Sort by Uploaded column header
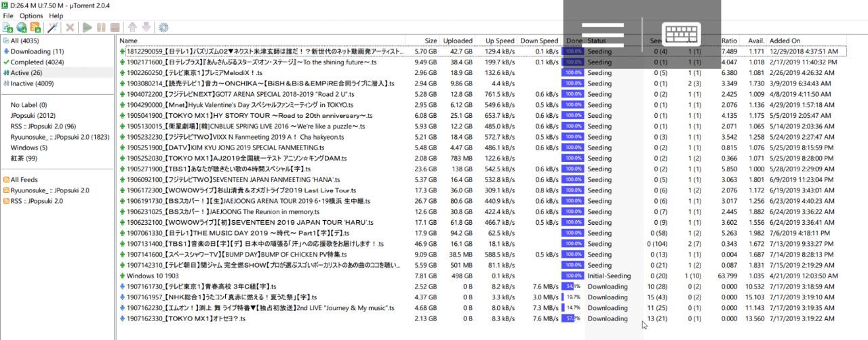The width and height of the screenshot is (868, 340). point(458,41)
